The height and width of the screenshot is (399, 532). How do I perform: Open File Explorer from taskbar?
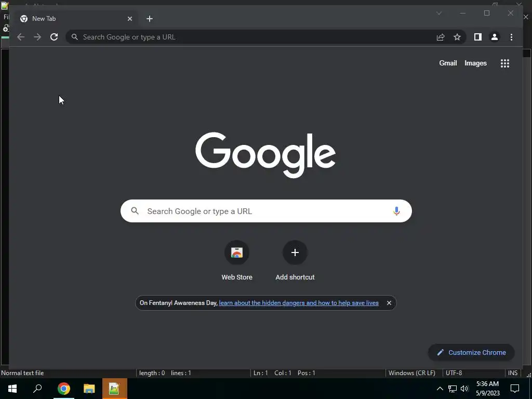pos(89,389)
